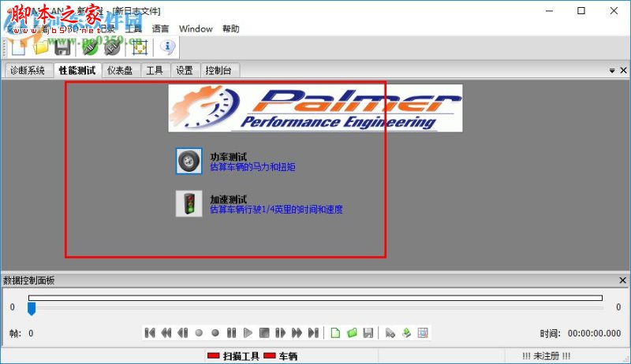Click the !!! 未注册 !!! status text
Screen dimensions: 631x364
[546, 355]
